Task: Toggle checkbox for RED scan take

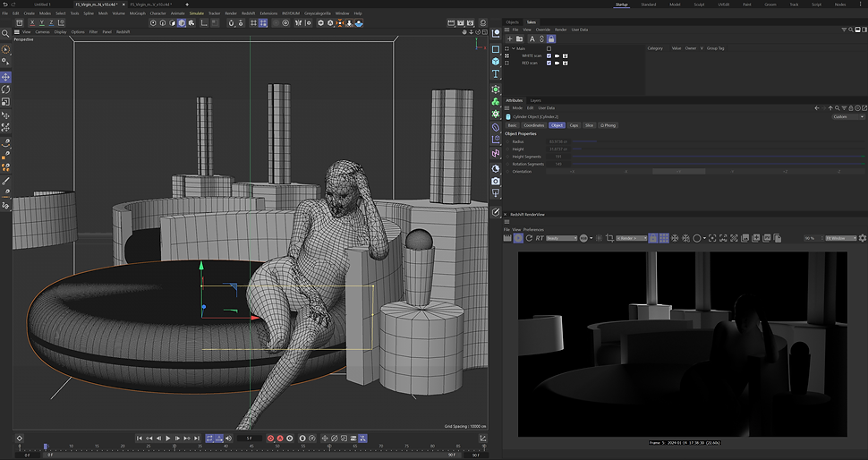Action: coord(549,64)
